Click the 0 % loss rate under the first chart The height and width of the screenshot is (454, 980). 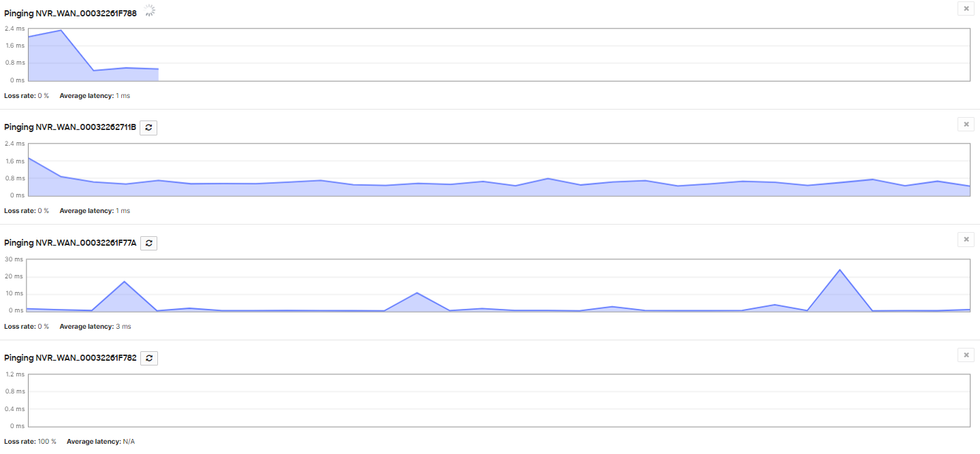pos(44,95)
